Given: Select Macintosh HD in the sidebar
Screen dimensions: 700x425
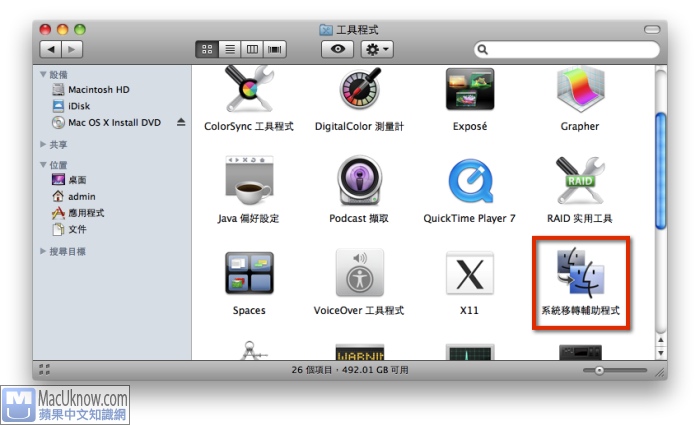Looking at the screenshot, I should [x=98, y=90].
